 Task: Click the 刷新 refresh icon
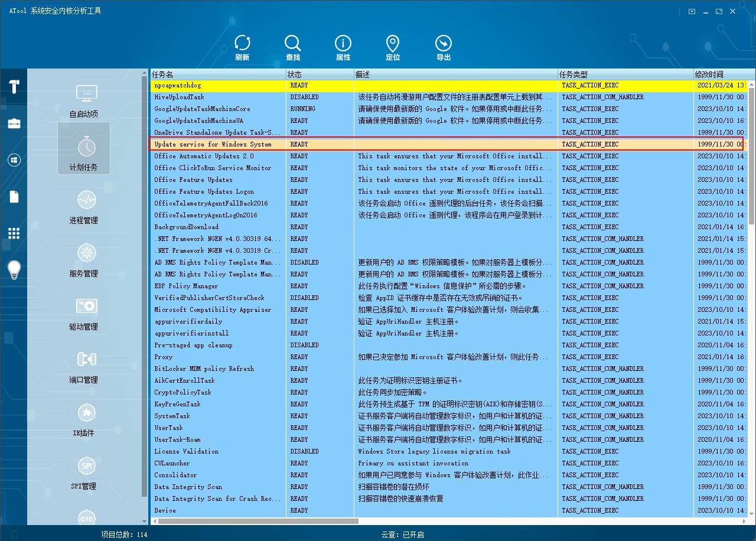point(242,43)
